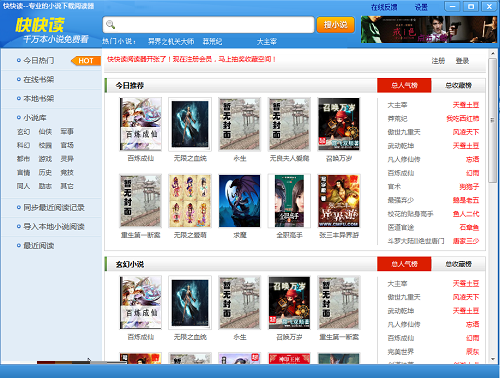Click the scroll-up arrow of the scrollbar

(493, 53)
